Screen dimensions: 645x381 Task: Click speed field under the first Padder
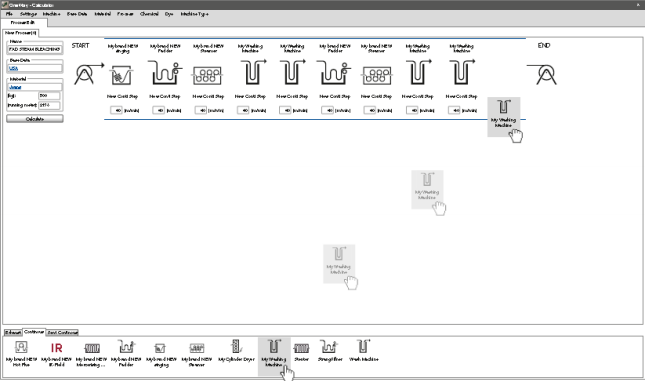159,110
